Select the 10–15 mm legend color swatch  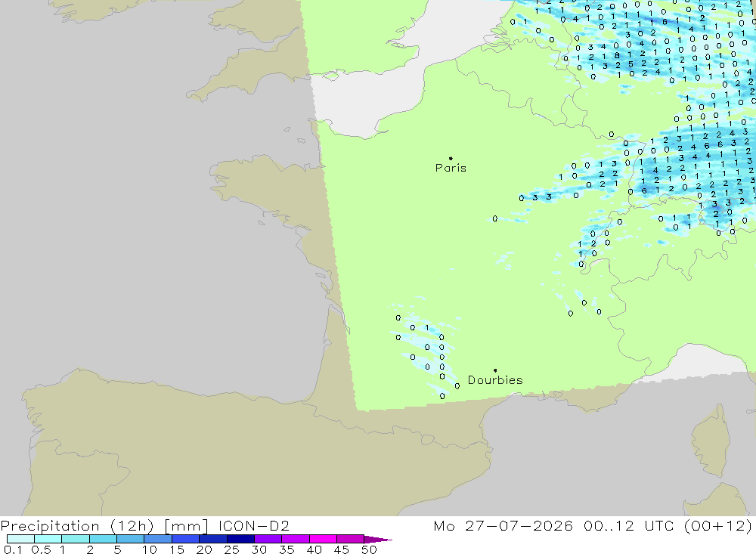pyautogui.click(x=158, y=539)
